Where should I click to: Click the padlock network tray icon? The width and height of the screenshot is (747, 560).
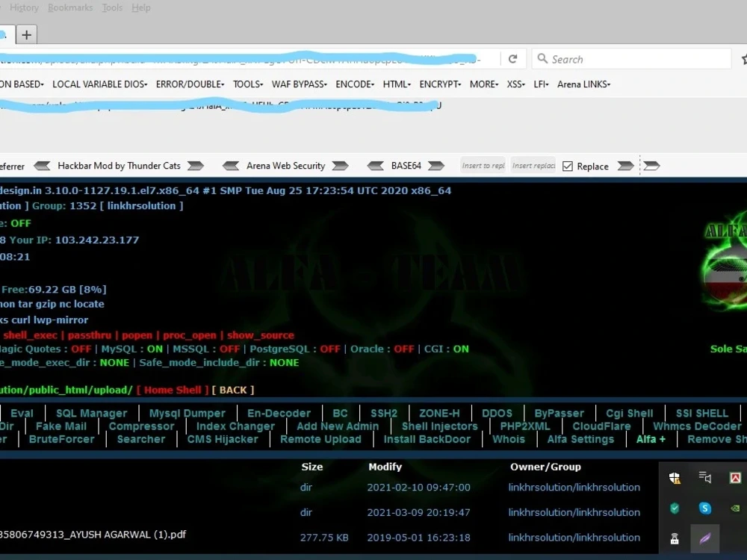coord(675,538)
